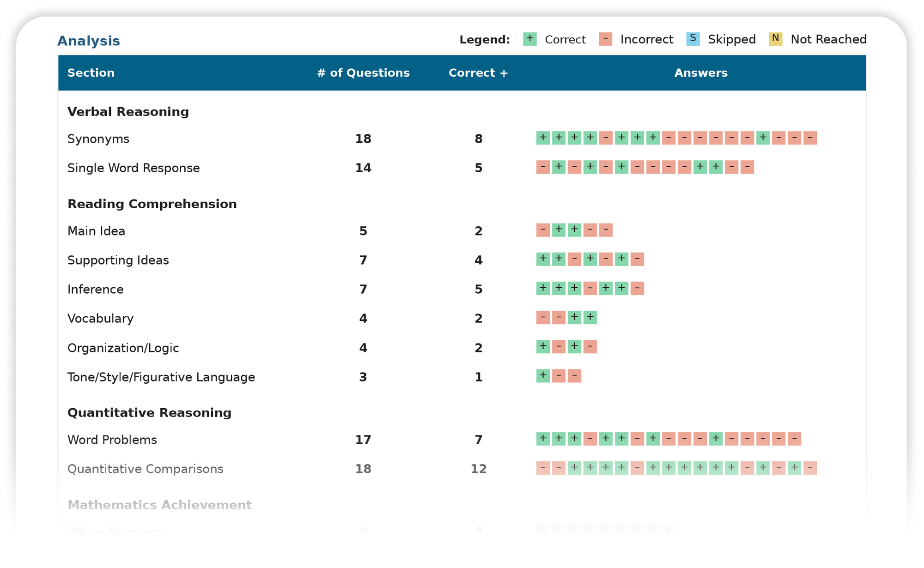
Task: Click the blue Skipped legend icon
Action: 693,39
